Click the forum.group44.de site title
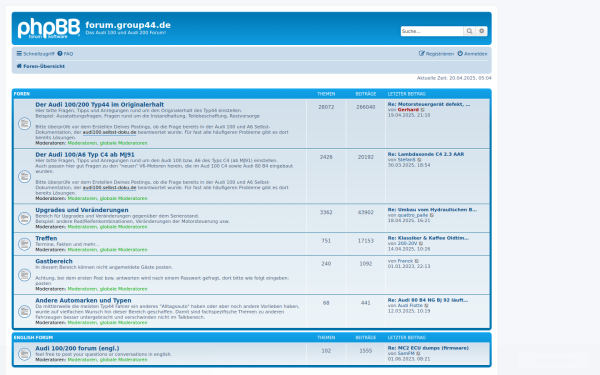This screenshot has height=375, width=600. pyautogui.click(x=128, y=25)
